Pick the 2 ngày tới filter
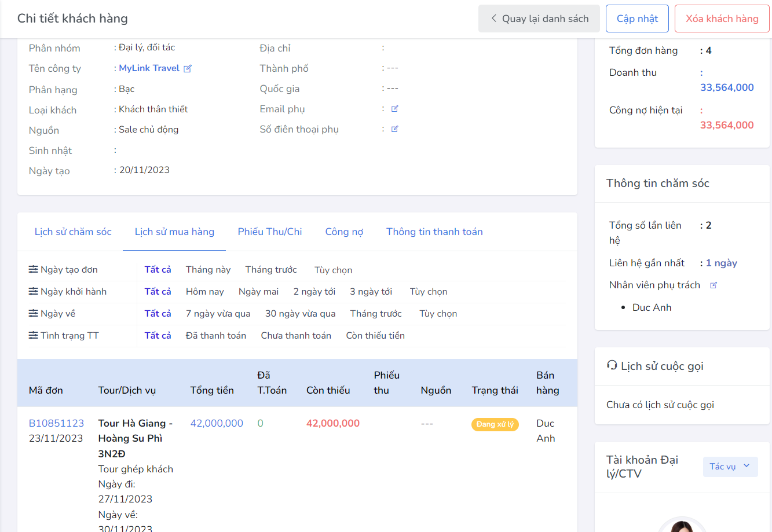The width and height of the screenshot is (772, 532). click(314, 292)
